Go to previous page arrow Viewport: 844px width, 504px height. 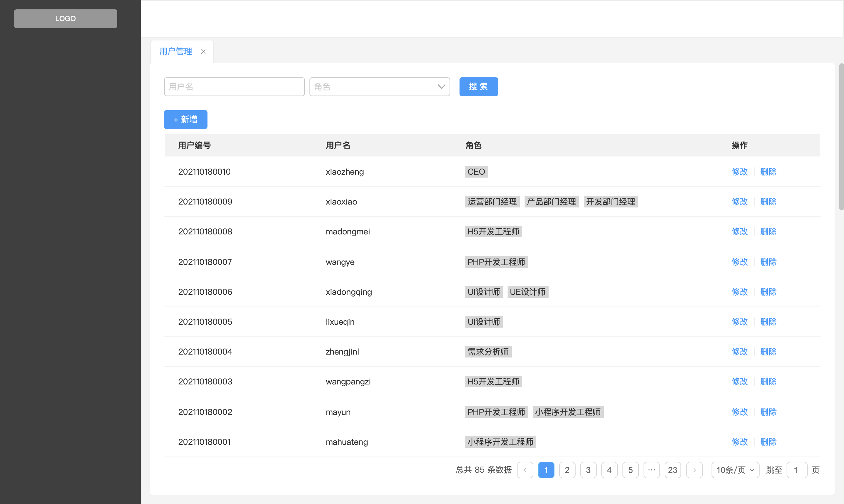525,470
